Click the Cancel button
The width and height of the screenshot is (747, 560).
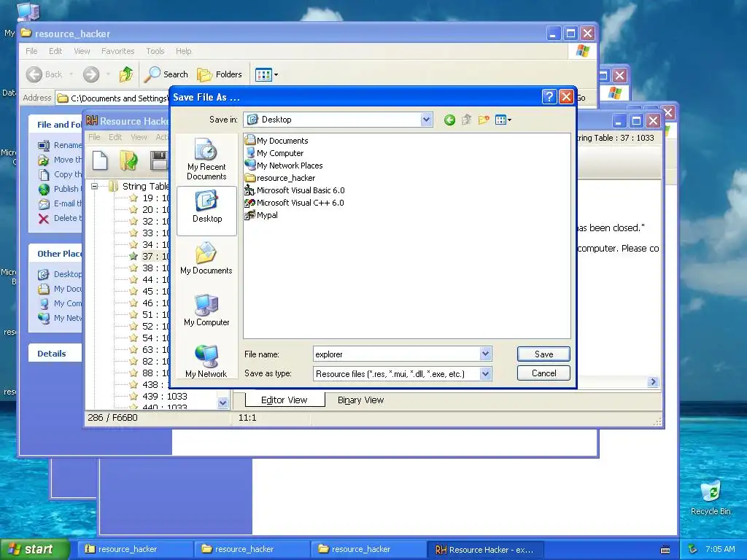(x=543, y=373)
